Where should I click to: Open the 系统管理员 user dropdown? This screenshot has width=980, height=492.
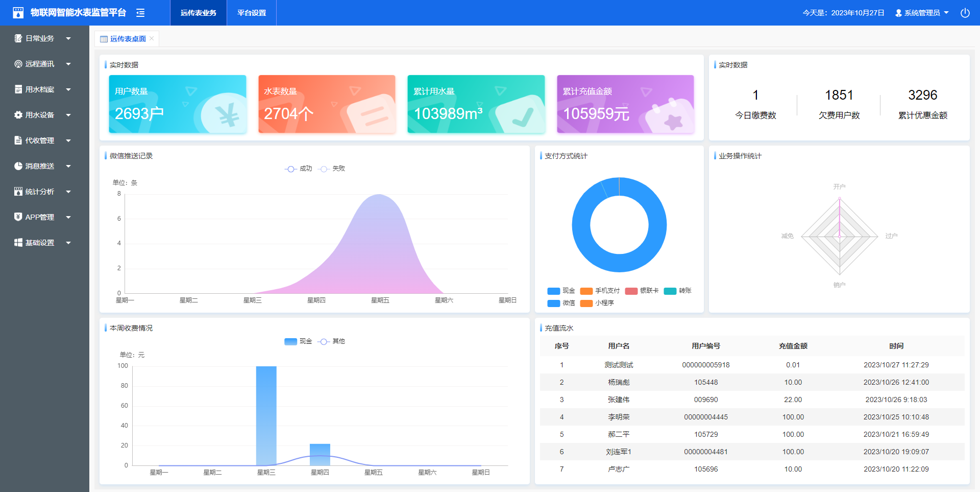pos(922,13)
